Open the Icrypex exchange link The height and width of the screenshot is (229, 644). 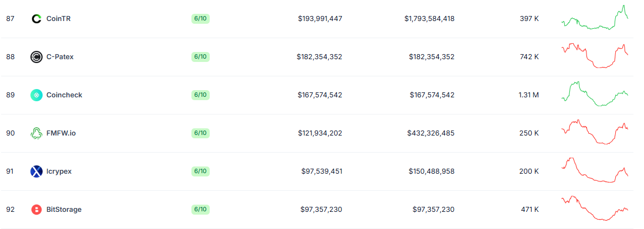pos(59,171)
